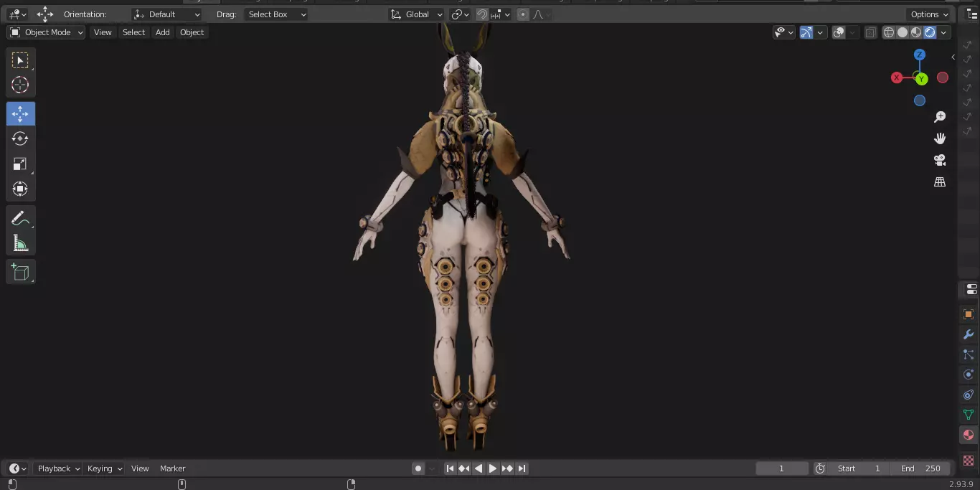Switch to Rendered viewport shading
Screen dimensions: 980x490
coord(930,32)
